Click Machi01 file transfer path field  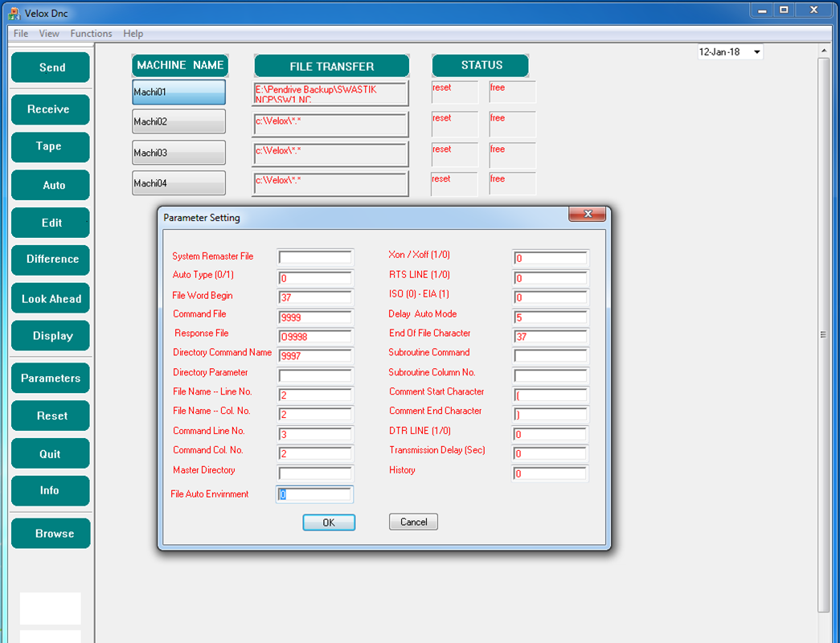(330, 93)
